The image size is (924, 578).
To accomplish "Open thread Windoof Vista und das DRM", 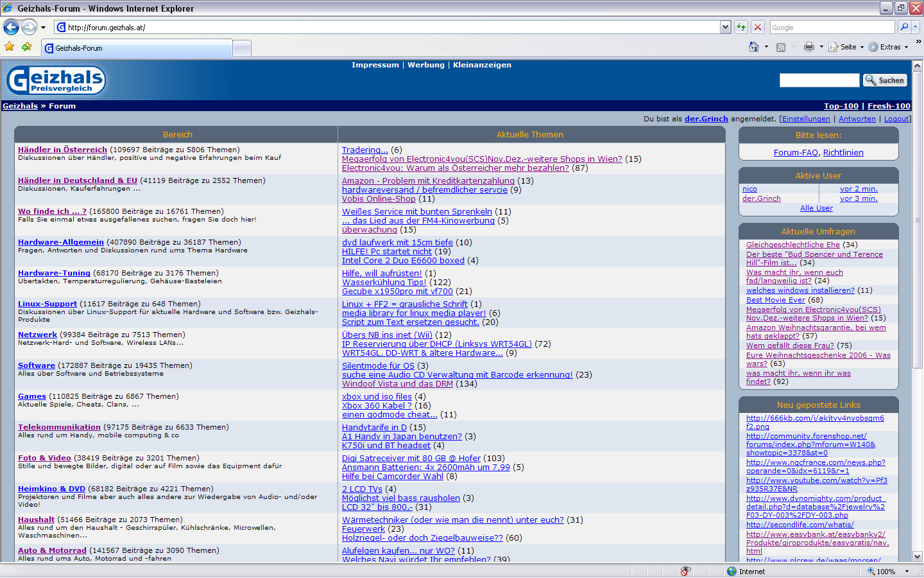I will [397, 384].
